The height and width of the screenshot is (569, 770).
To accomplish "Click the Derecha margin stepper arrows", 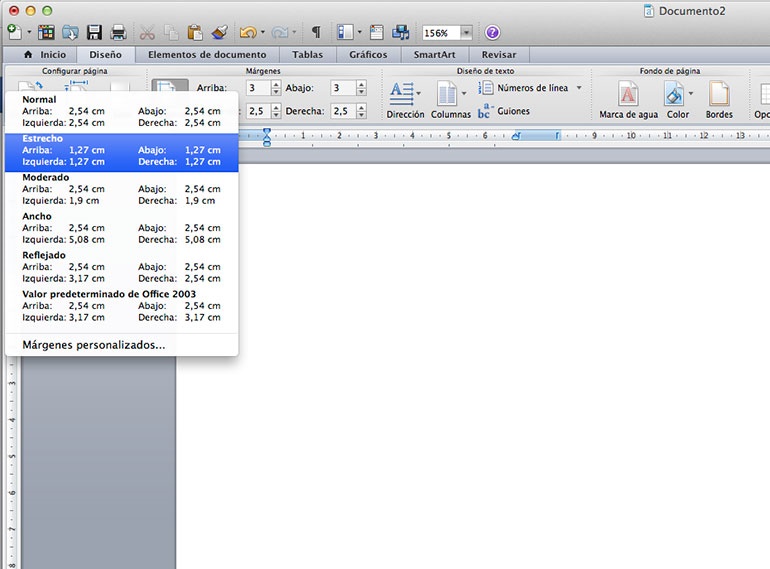I will point(361,111).
